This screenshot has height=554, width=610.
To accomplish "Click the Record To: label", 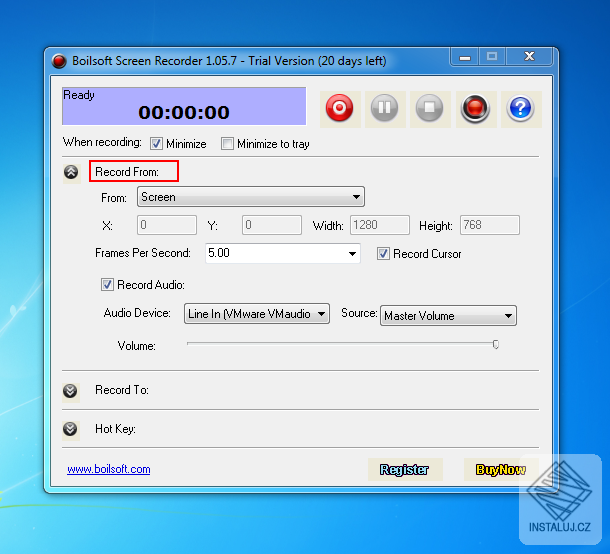I will [x=122, y=390].
